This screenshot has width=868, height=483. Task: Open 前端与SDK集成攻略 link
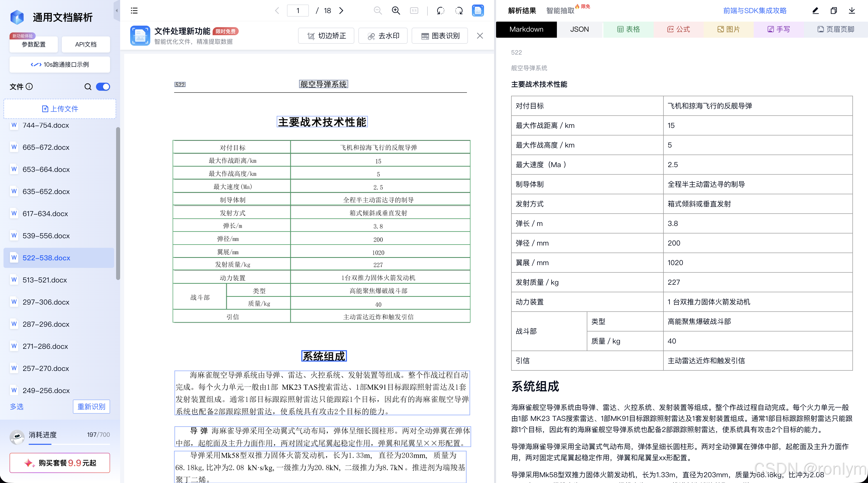754,11
